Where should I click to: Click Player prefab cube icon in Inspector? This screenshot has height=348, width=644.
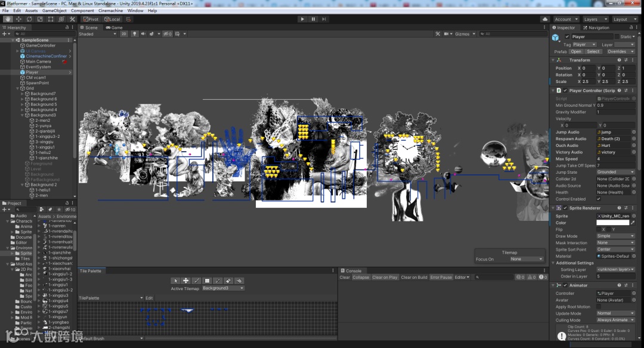click(555, 38)
